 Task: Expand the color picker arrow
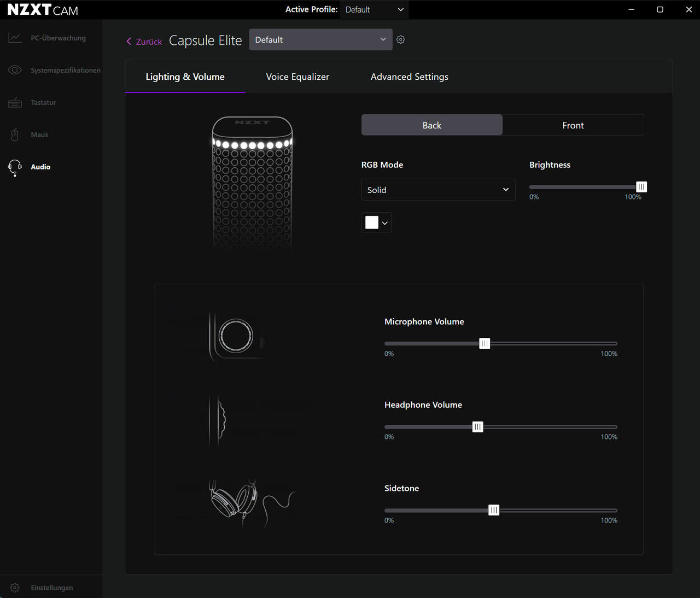(384, 223)
